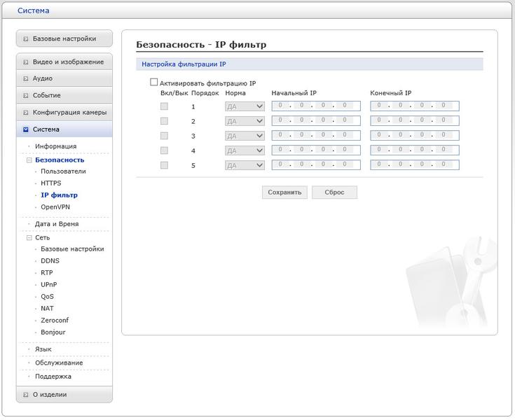Open DDNS settings
This screenshot has height=420, width=515.
pyautogui.click(x=50, y=261)
